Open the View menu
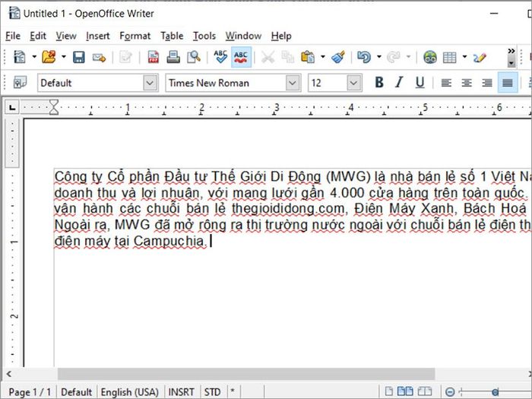The width and height of the screenshot is (532, 399). (x=66, y=36)
